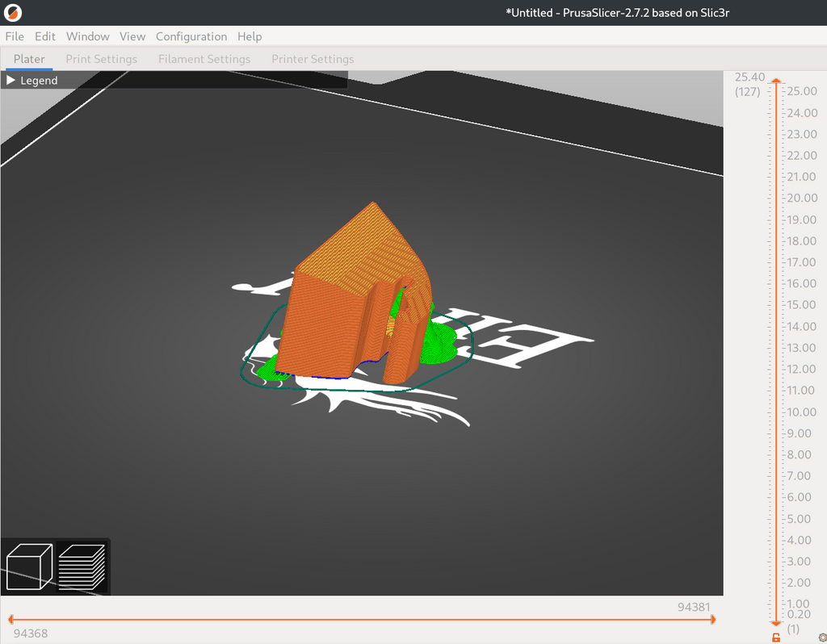
Task: Open the Configuration menu
Action: click(x=191, y=36)
